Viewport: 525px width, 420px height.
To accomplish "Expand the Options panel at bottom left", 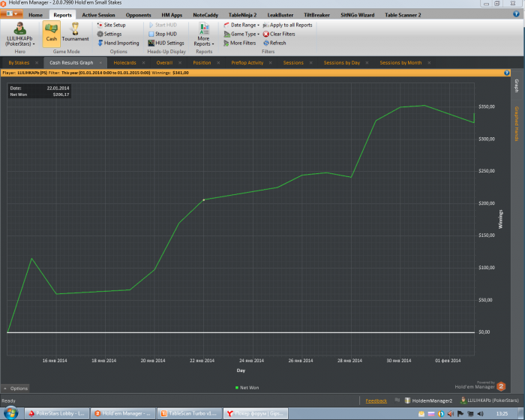I will [x=15, y=388].
